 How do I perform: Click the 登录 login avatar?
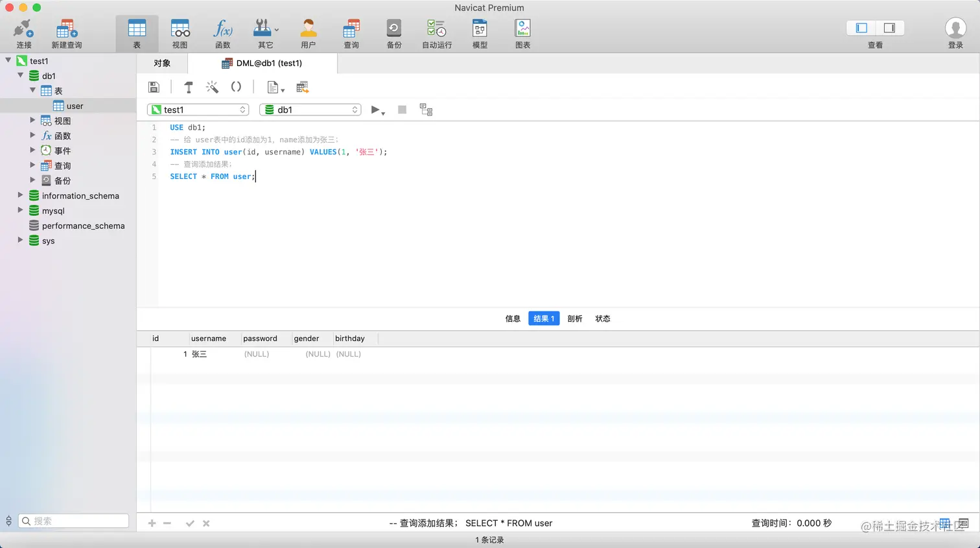tap(955, 29)
